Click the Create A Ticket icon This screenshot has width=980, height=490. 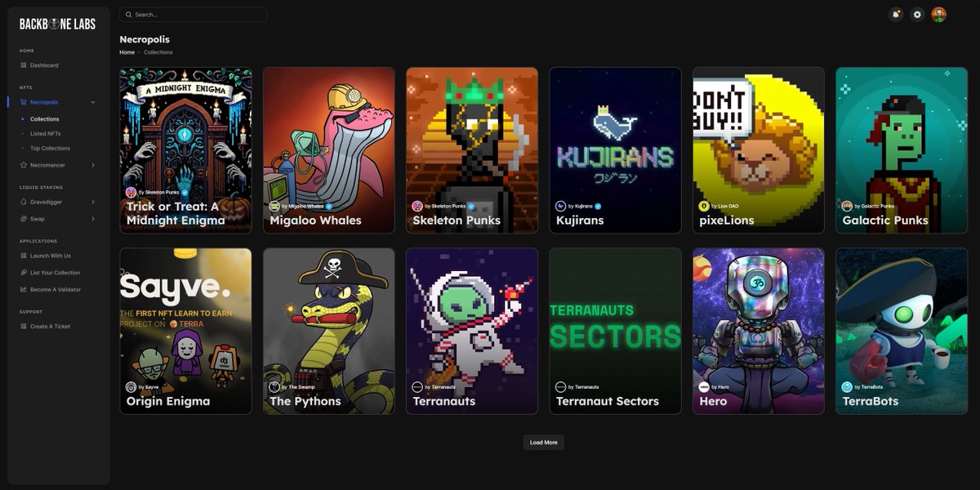24,327
